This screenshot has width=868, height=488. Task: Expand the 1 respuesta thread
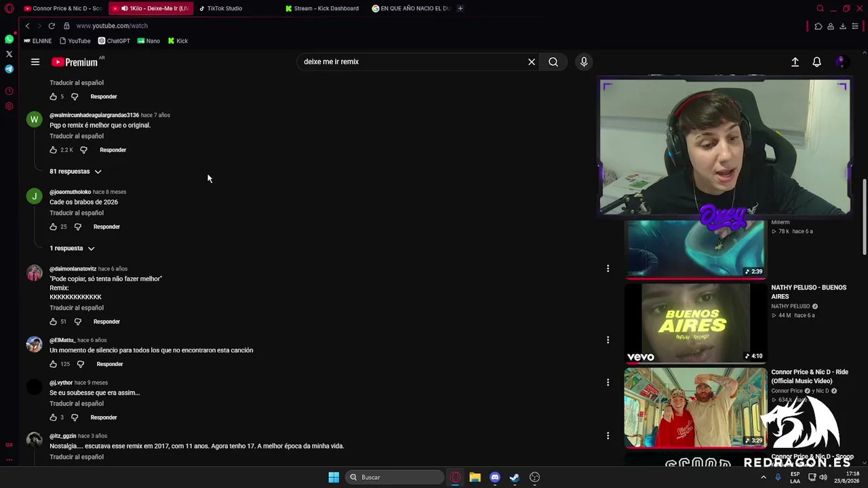[x=72, y=248]
